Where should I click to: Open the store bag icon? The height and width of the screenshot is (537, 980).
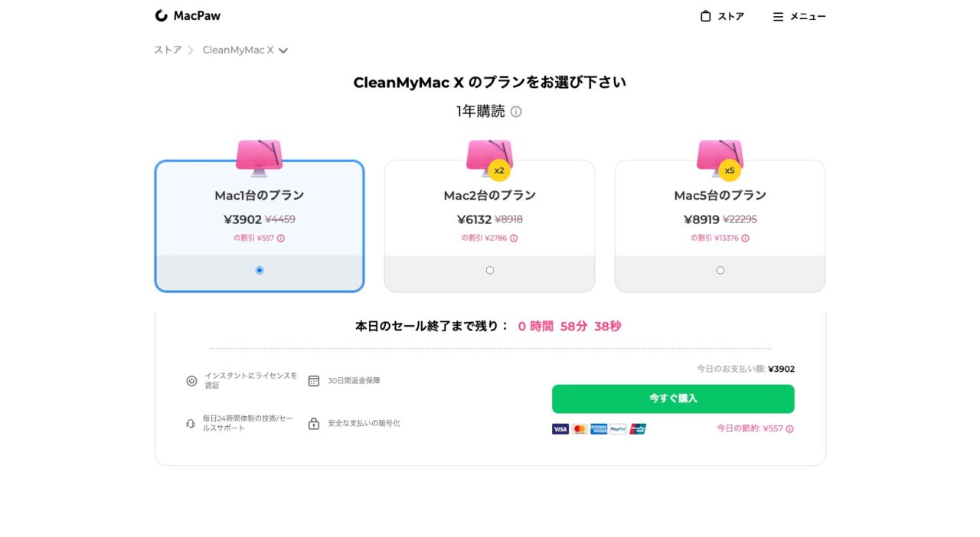pos(706,16)
